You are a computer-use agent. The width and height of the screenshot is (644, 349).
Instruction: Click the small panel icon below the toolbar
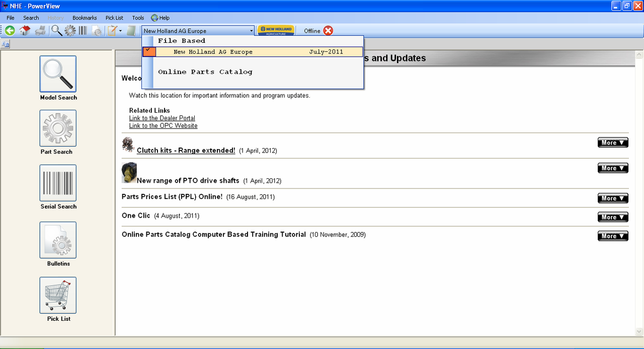[6, 44]
